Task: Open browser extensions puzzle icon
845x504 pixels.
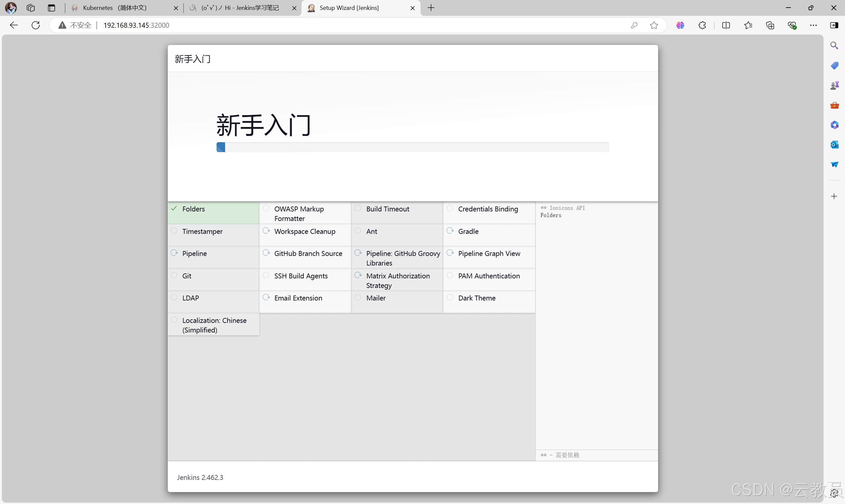Action: click(702, 25)
